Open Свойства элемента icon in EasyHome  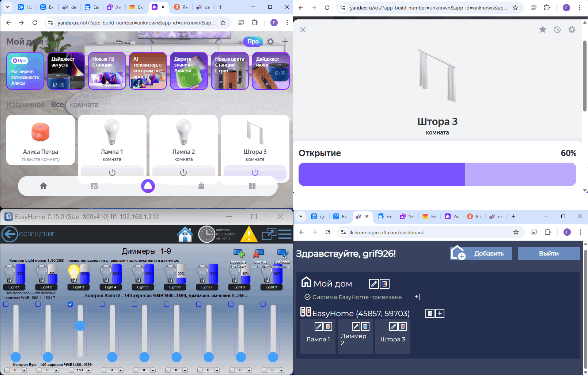(282, 253)
